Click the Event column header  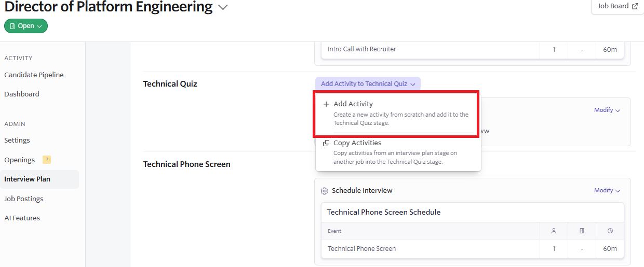point(334,231)
